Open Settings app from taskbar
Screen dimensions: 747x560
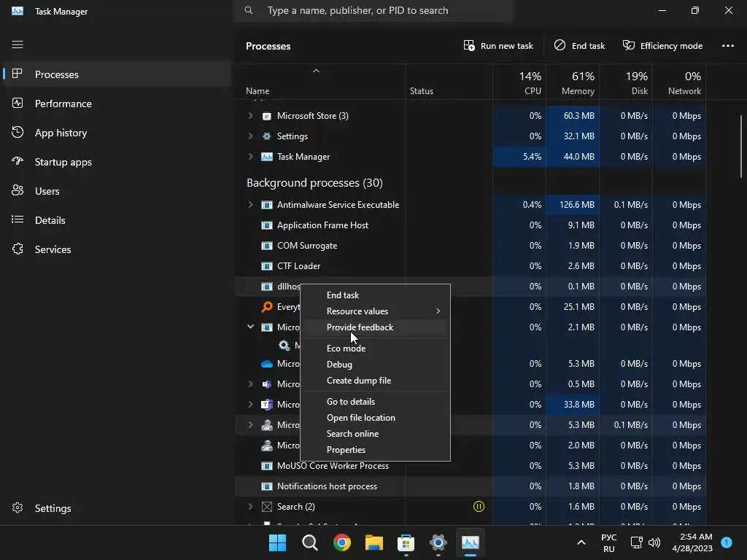pyautogui.click(x=438, y=542)
